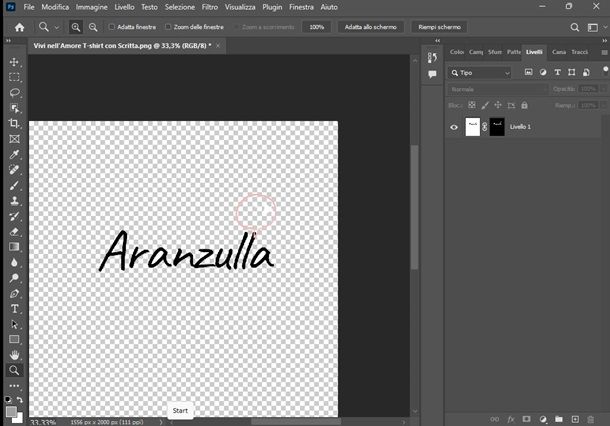Select the Crop tool
Image resolution: width=610 pixels, height=426 pixels.
14,124
